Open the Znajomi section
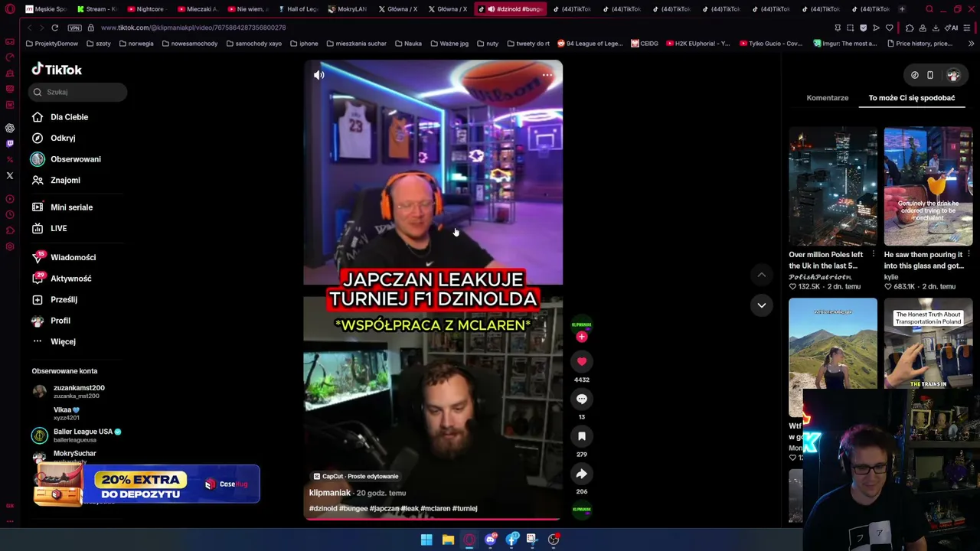Screen dimensions: 980x551 (56, 180)
